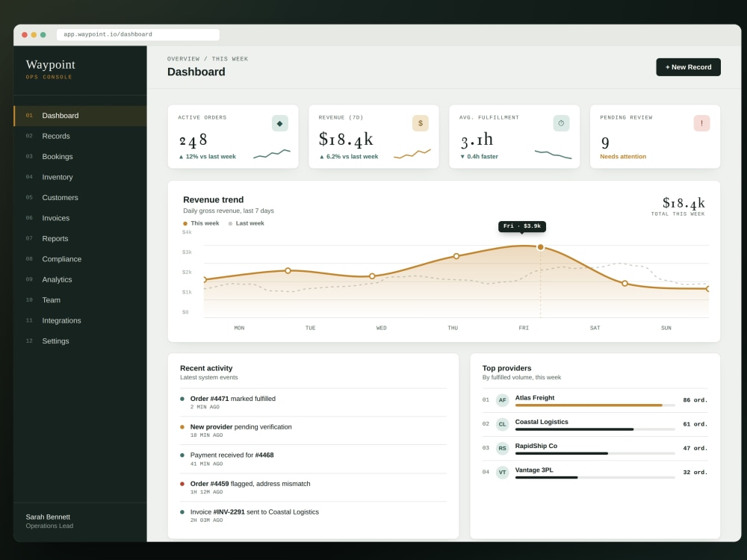Click the RapidShip Co RS avatar
The height and width of the screenshot is (560, 747).
tap(502, 448)
